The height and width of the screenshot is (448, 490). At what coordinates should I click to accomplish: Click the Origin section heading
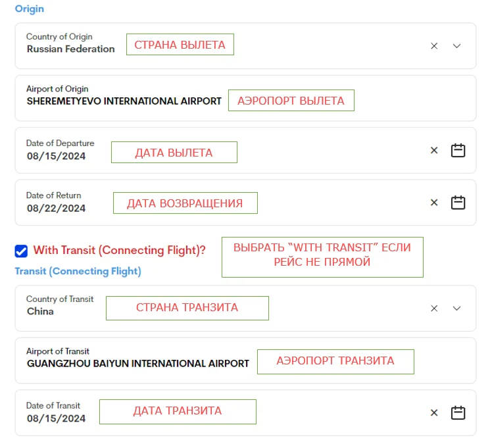(30, 9)
